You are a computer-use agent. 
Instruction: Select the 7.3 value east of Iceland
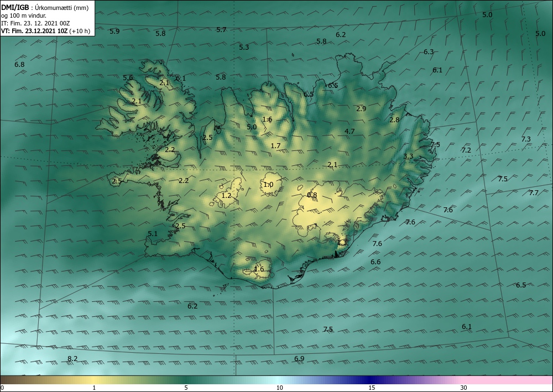click(526, 139)
